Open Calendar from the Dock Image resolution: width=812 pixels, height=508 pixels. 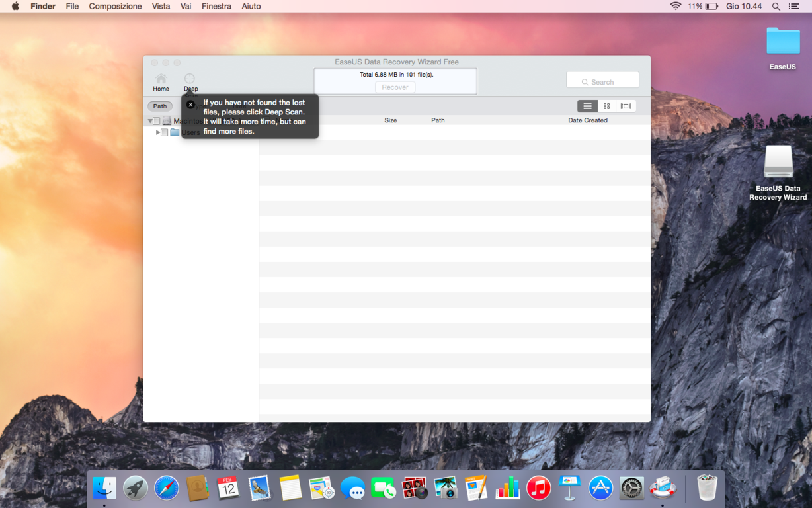click(x=228, y=488)
